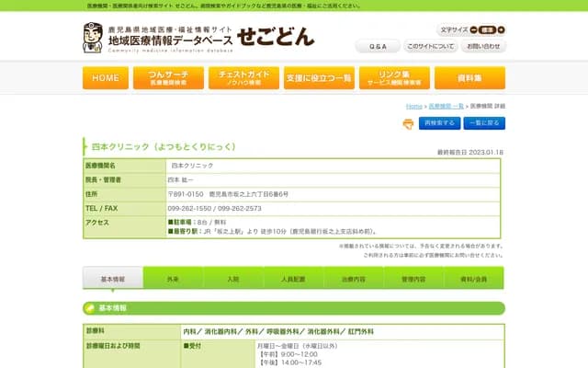Click the 診療科 row label
Screen dimensions: 588x368
pos(96,331)
